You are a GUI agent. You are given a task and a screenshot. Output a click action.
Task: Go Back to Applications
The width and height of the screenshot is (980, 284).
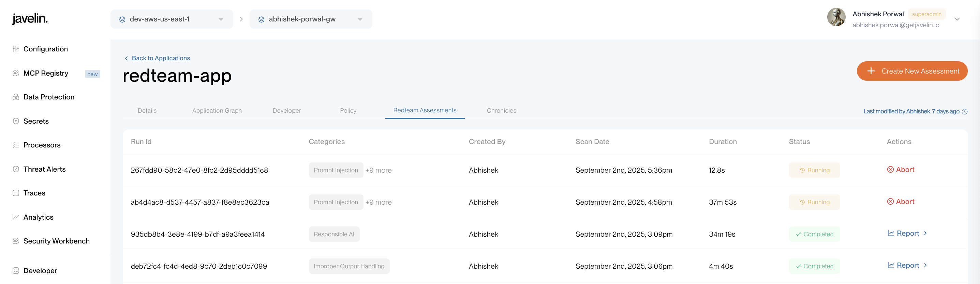pyautogui.click(x=157, y=58)
